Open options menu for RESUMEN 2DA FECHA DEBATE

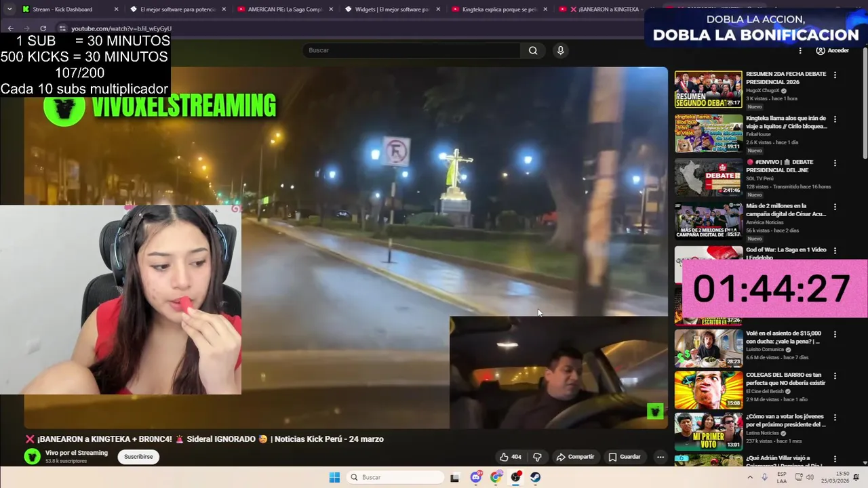point(835,75)
